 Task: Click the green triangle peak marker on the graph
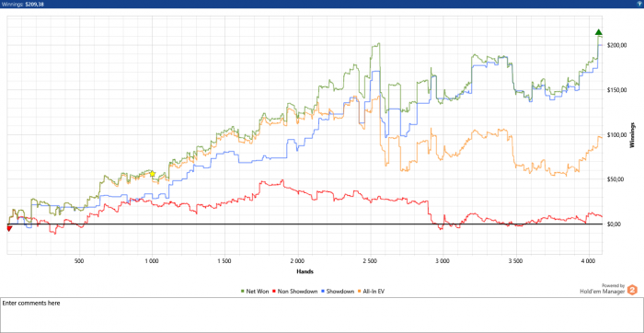click(598, 32)
